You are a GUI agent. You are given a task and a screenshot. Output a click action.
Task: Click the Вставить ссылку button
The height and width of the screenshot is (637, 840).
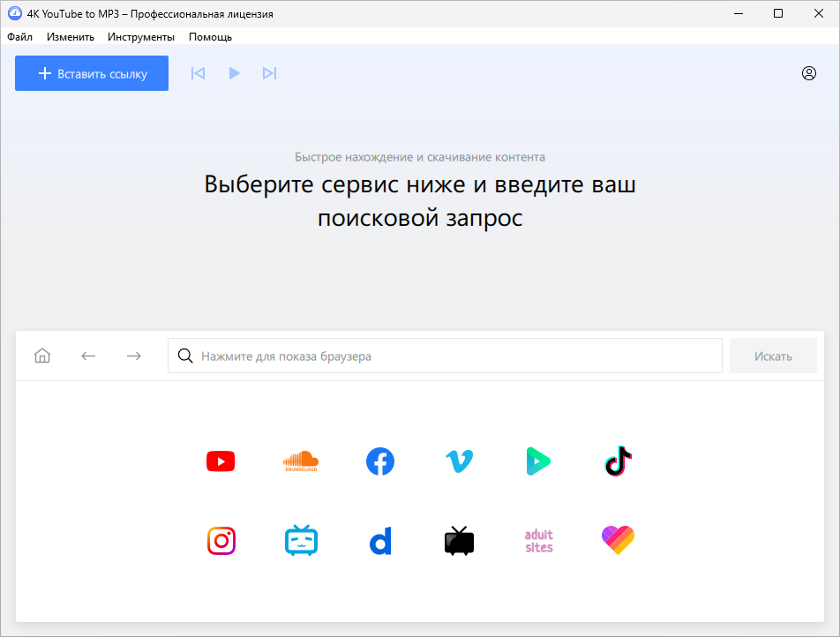click(91, 73)
